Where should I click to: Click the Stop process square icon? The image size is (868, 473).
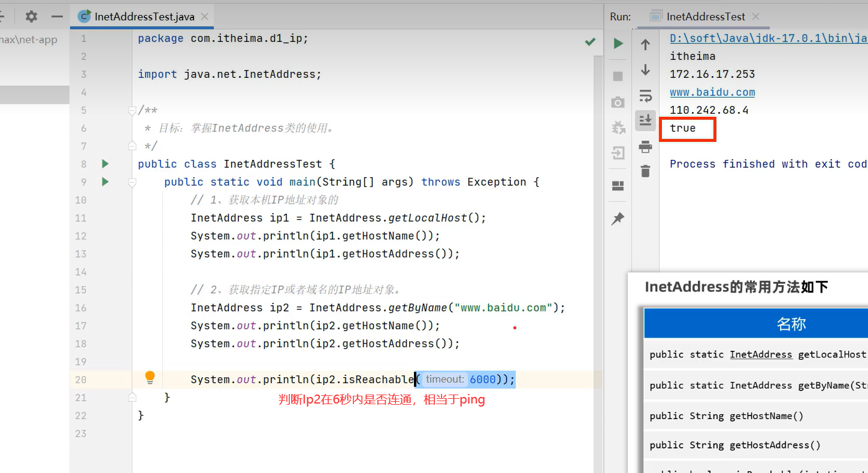pyautogui.click(x=618, y=76)
